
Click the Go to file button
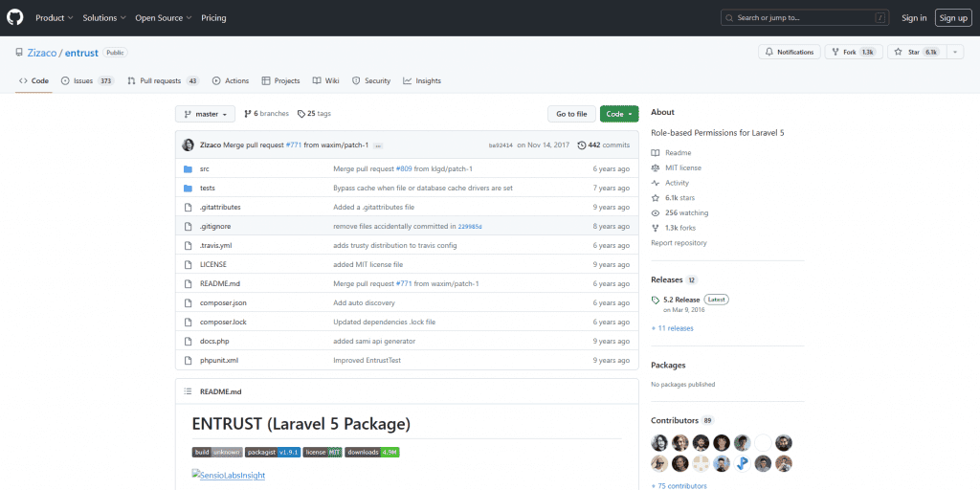pos(571,115)
